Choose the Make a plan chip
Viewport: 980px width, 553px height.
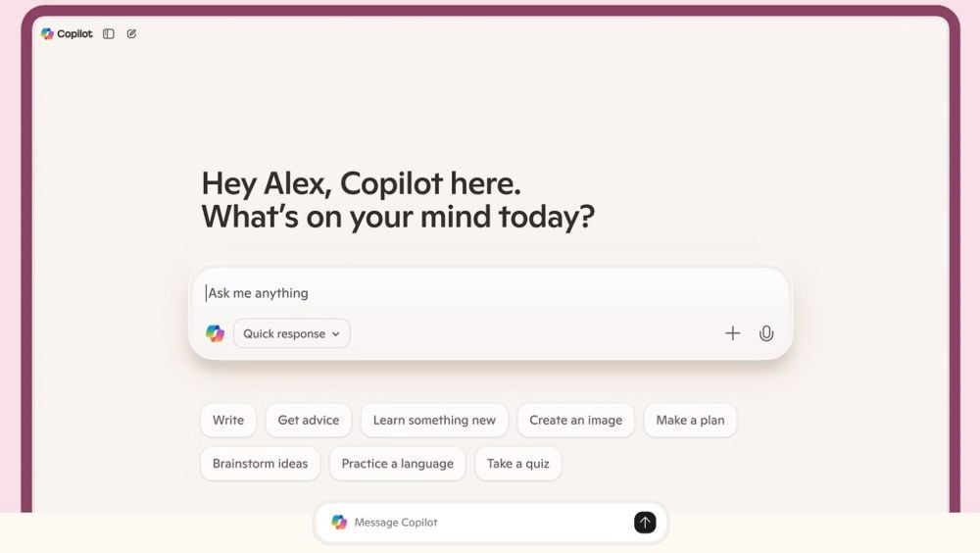(690, 421)
